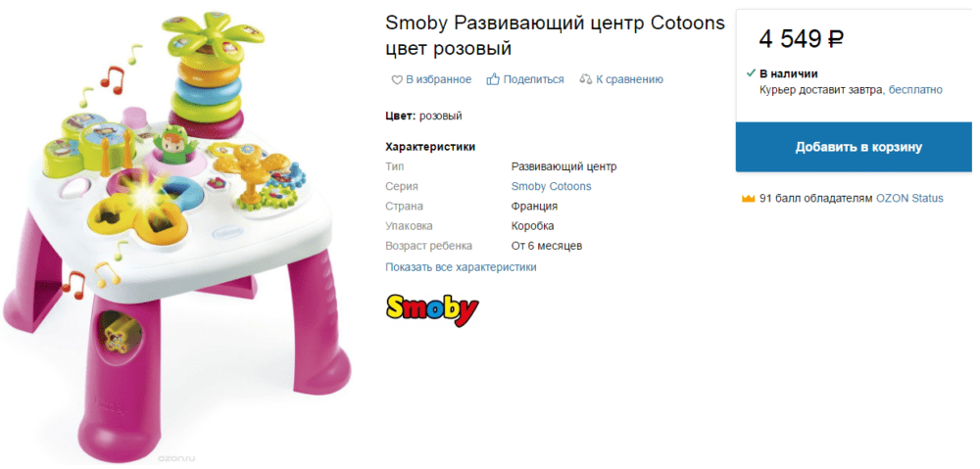Click the product title Smoby Развивающий центр
This screenshot has width=980, height=469.
[x=515, y=23]
